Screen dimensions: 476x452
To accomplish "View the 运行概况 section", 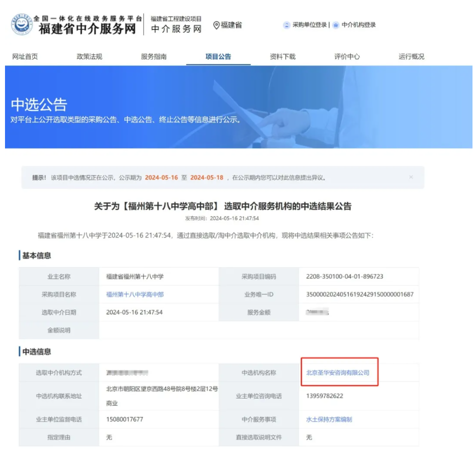I will [x=411, y=56].
